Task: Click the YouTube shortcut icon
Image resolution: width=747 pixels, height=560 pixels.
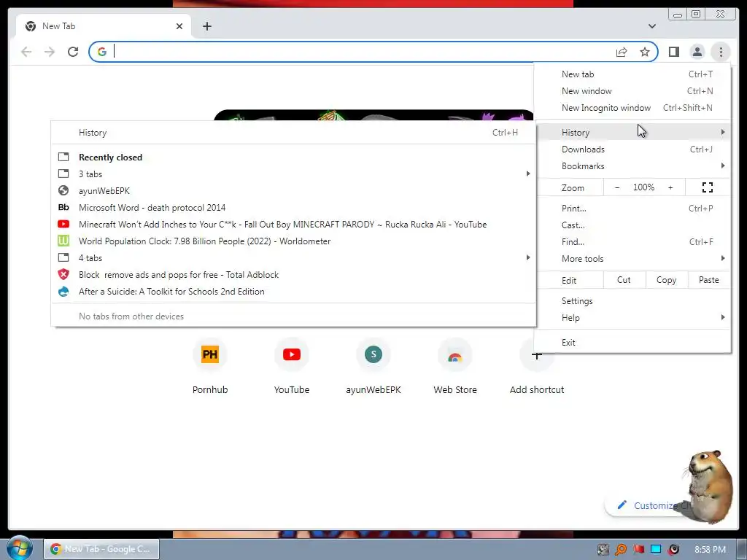Action: [292, 354]
